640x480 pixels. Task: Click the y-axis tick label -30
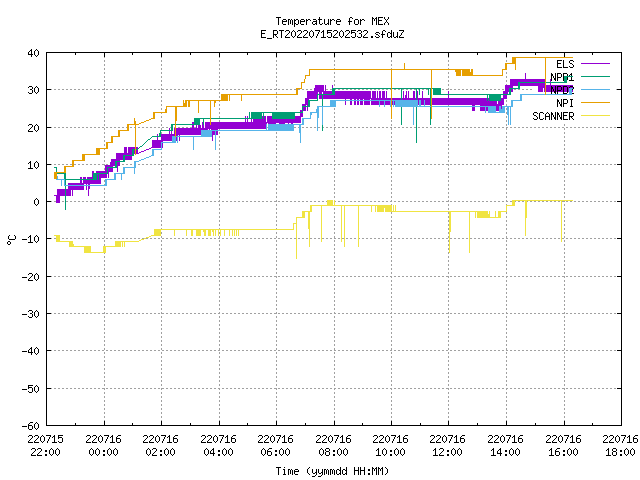31,314
